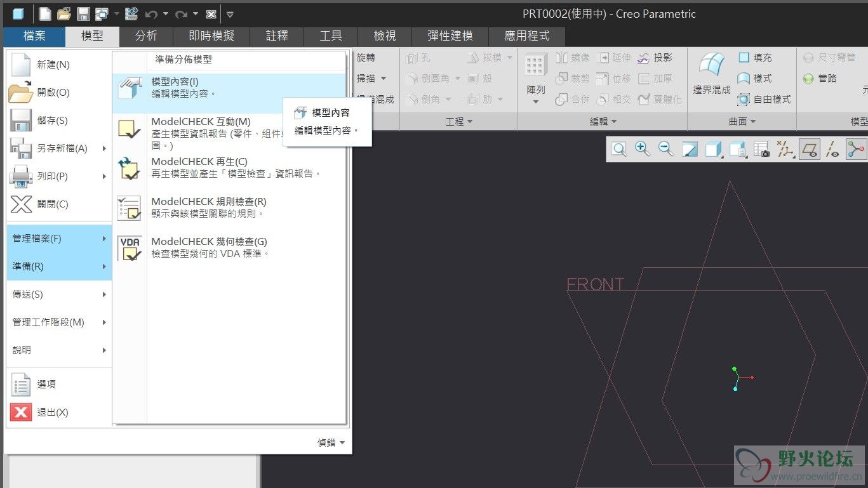Click the Freestyle (自由樣式) tool

tap(765, 99)
